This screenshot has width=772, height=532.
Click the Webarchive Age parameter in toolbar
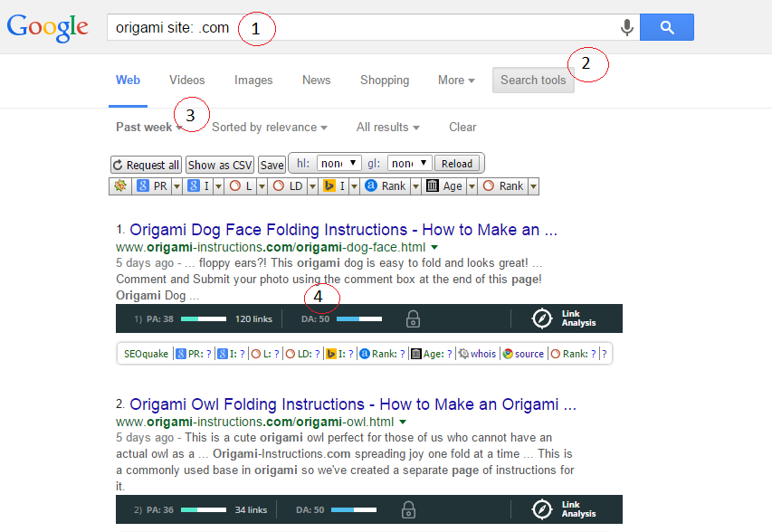[x=444, y=186]
